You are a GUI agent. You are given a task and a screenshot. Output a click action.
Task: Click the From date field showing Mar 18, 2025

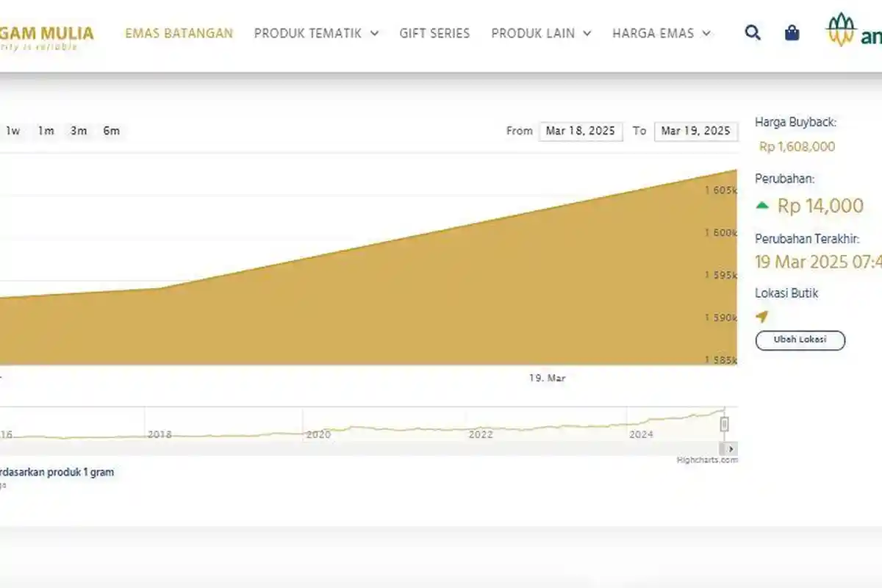coord(581,132)
